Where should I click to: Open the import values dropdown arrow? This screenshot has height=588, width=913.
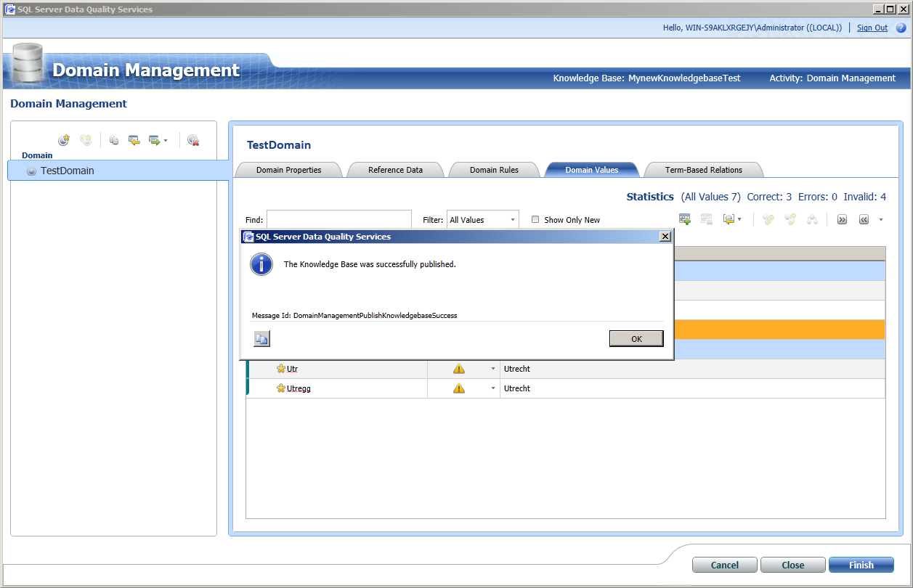coord(739,219)
